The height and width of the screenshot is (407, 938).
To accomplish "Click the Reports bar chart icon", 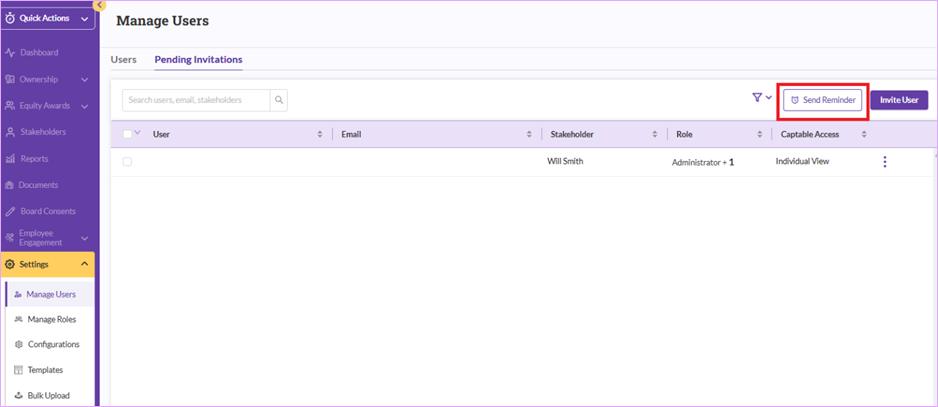I will coord(10,159).
